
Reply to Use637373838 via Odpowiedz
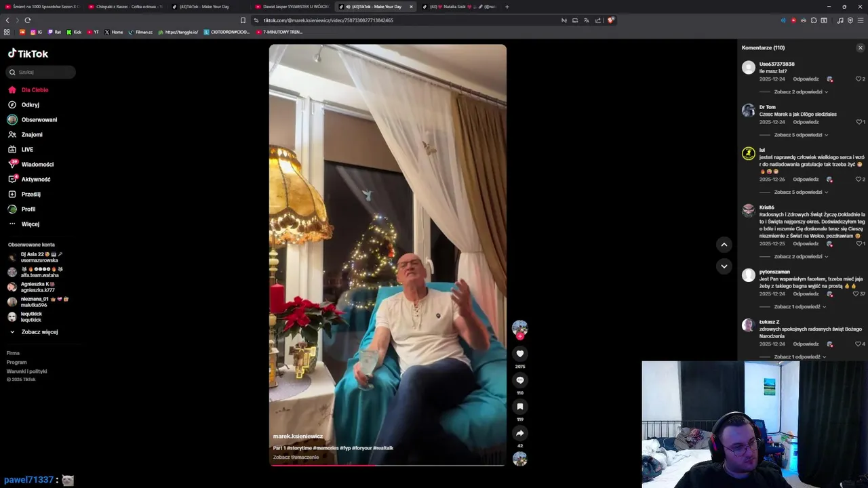tap(806, 79)
